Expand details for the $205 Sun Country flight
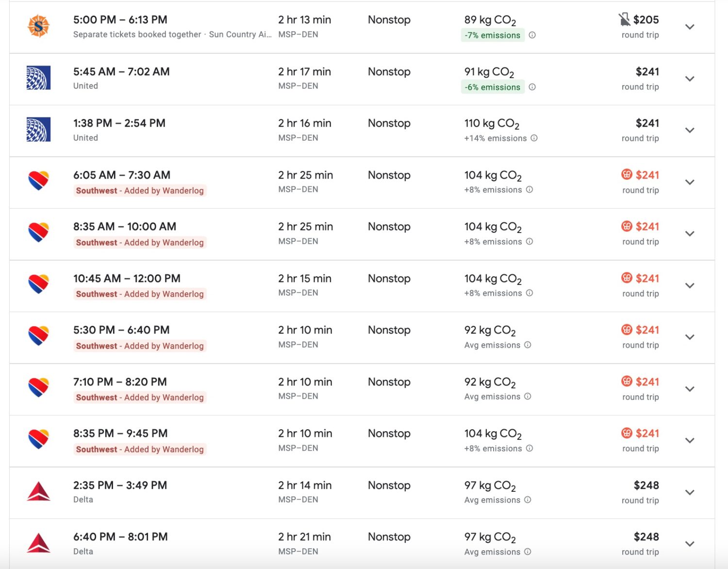This screenshot has width=728, height=569. 690,27
